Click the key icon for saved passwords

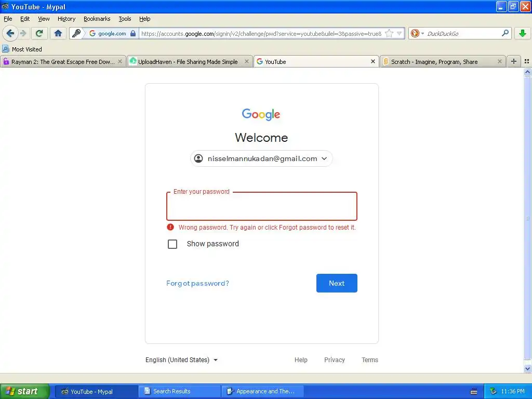click(x=76, y=33)
